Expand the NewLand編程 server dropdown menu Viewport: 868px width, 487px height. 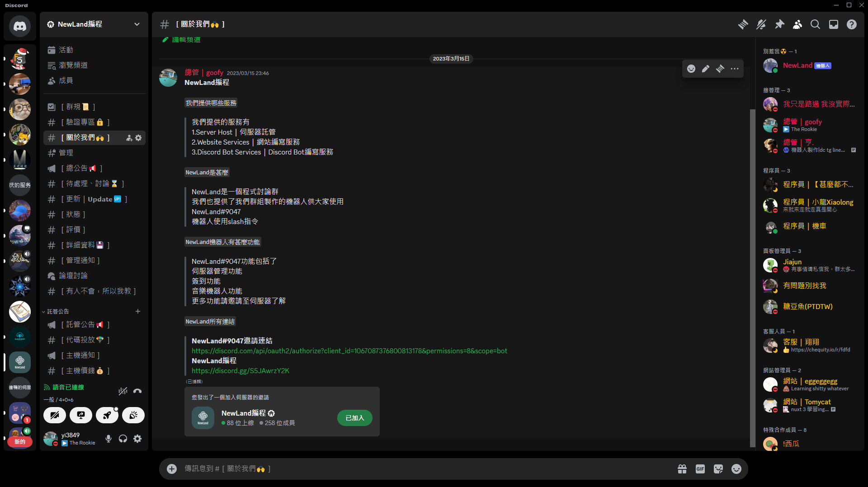coord(137,24)
